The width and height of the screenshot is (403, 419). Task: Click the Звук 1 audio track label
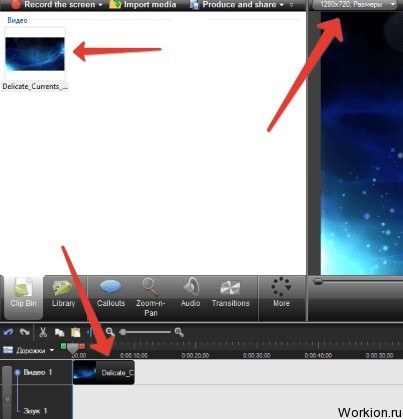(x=35, y=411)
